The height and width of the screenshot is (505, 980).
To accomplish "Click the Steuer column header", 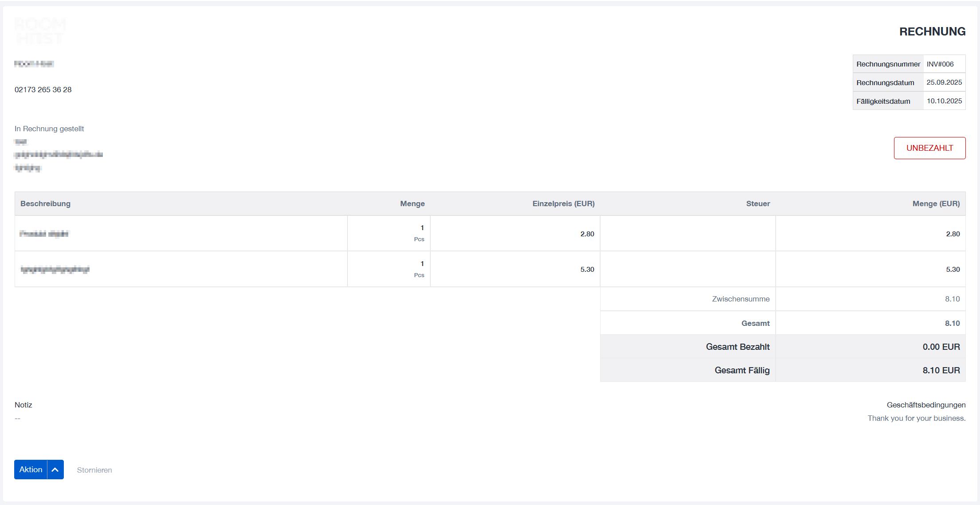I will pyautogui.click(x=758, y=204).
